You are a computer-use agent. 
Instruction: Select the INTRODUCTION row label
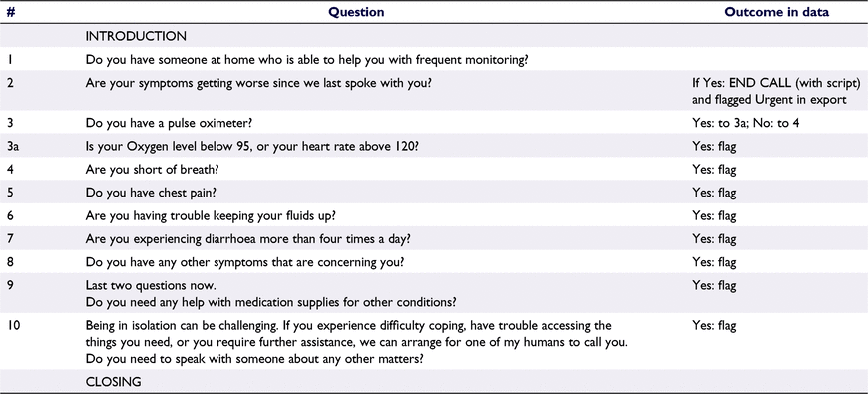tap(136, 37)
